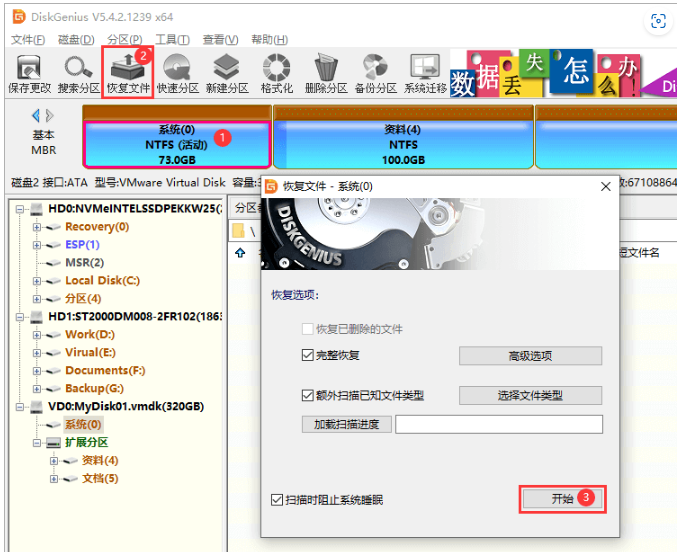Viewport: 679px width, 552px height.
Task: Open the 文件(F) menu
Action: point(28,40)
